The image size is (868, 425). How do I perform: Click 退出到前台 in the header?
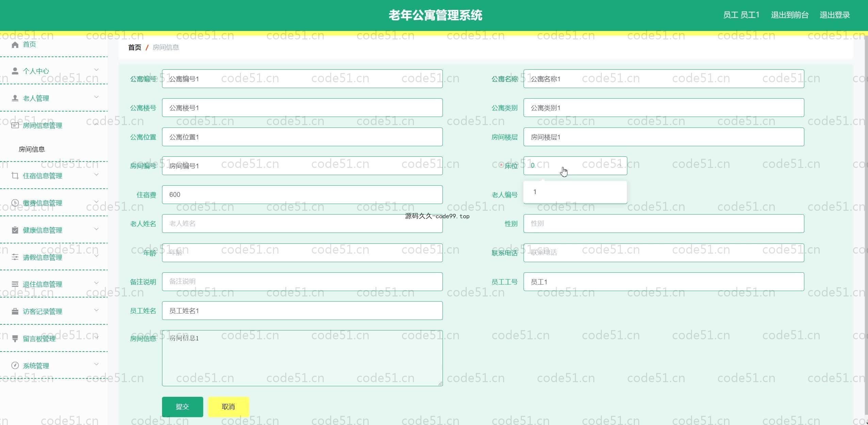pos(790,15)
